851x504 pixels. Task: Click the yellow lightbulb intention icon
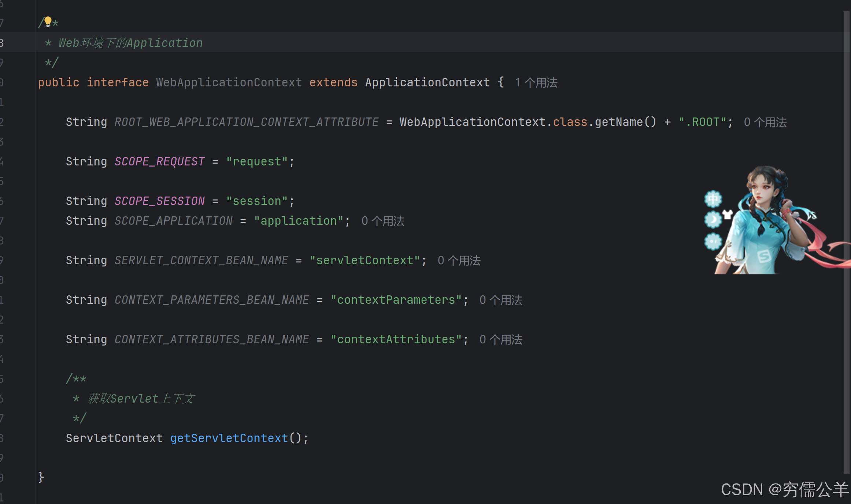pyautogui.click(x=48, y=22)
